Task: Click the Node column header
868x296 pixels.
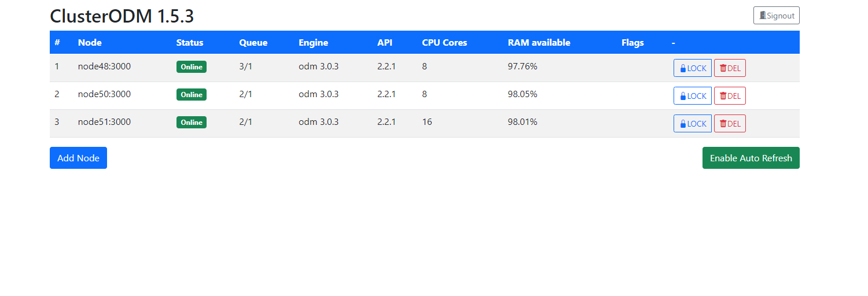Action: click(x=90, y=43)
